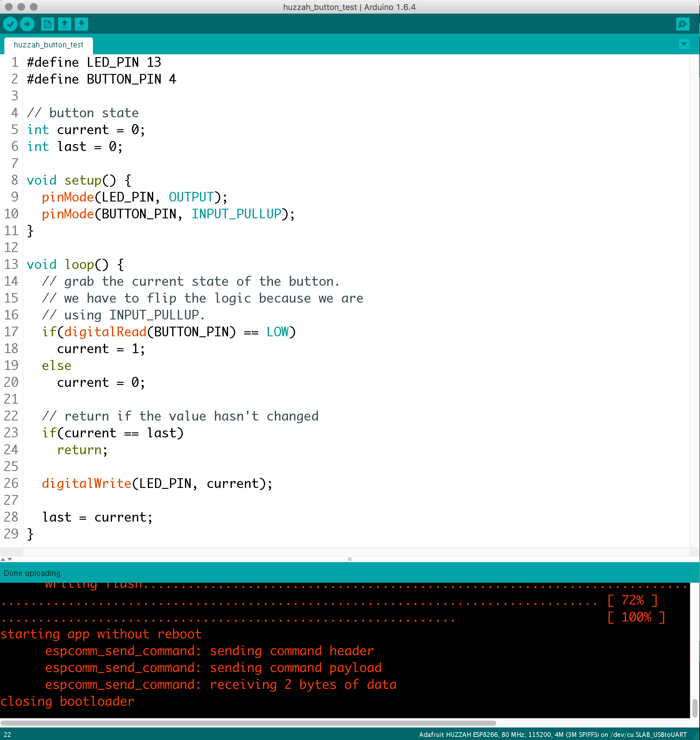Click 'closing bootloader' in console output
Screen dimensions: 700x740
(x=67, y=701)
